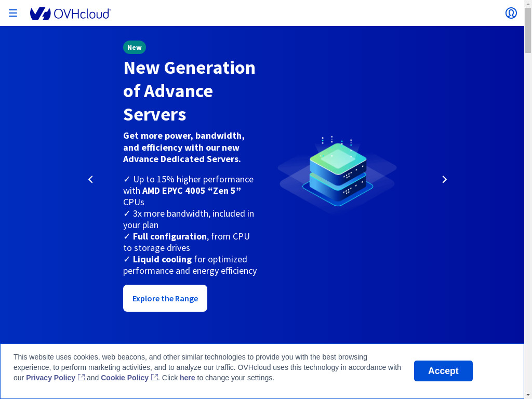Image resolution: width=532 pixels, height=399 pixels.
Task: Accept the cookie consent
Action: 443,371
